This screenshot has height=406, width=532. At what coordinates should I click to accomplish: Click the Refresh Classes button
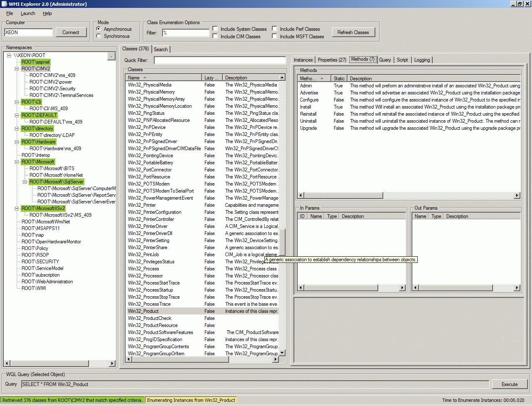pyautogui.click(x=353, y=32)
